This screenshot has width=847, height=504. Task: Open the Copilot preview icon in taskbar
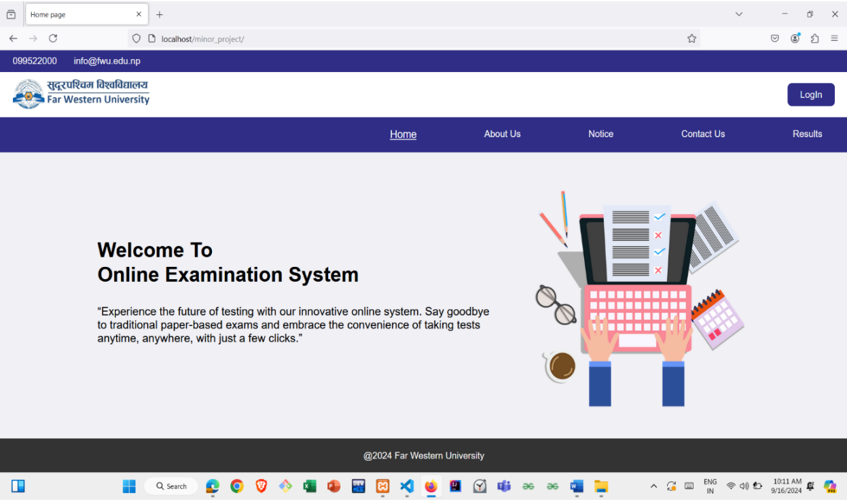[829, 486]
